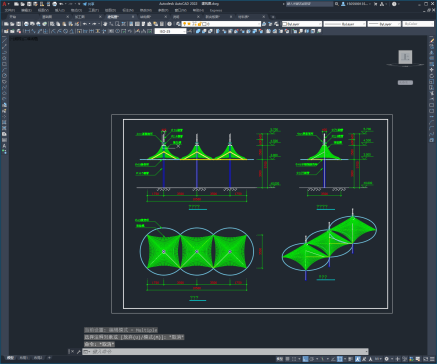Add a new layout with plus button
The width and height of the screenshot is (437, 364).
[49, 358]
